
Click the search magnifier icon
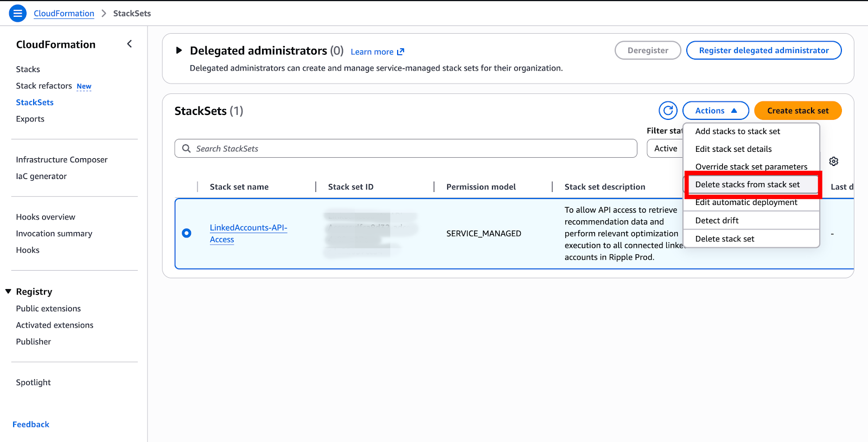[187, 149]
